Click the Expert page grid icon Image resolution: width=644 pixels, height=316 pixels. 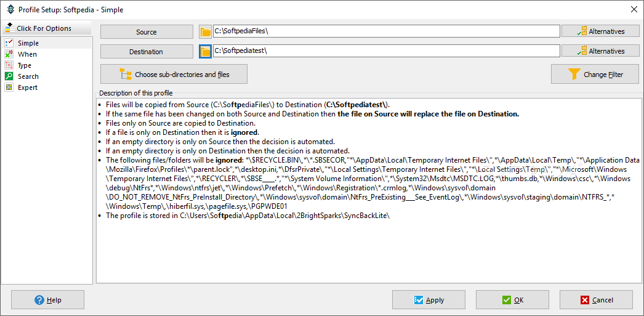(9, 87)
